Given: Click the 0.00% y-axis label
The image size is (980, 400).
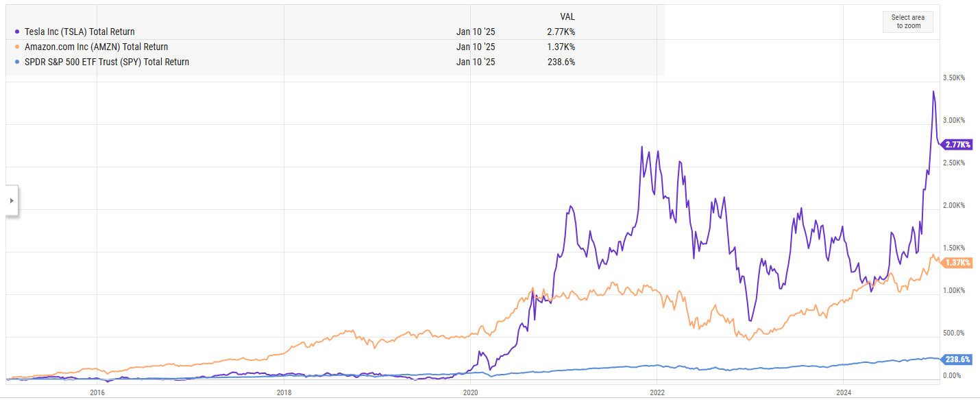Looking at the screenshot, I should tap(952, 375).
